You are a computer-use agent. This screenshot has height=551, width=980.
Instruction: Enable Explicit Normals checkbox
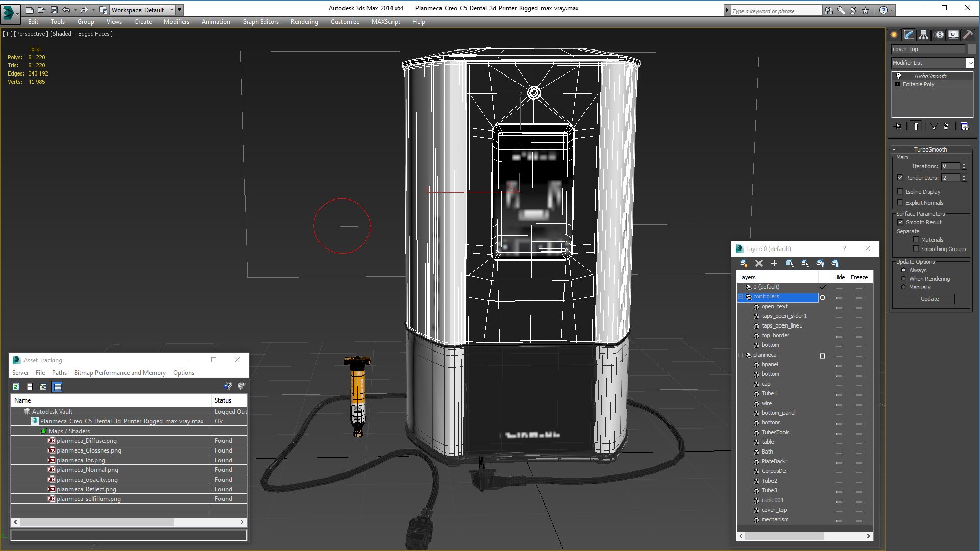point(900,203)
